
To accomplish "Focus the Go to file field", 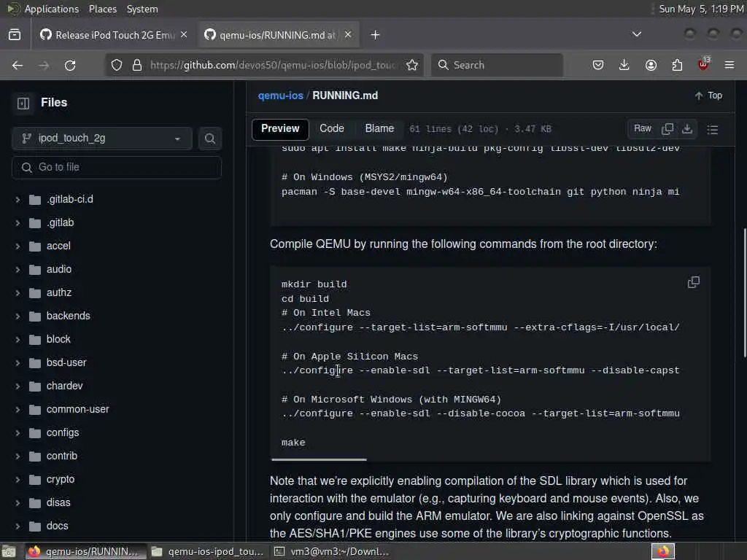I will 117,168.
